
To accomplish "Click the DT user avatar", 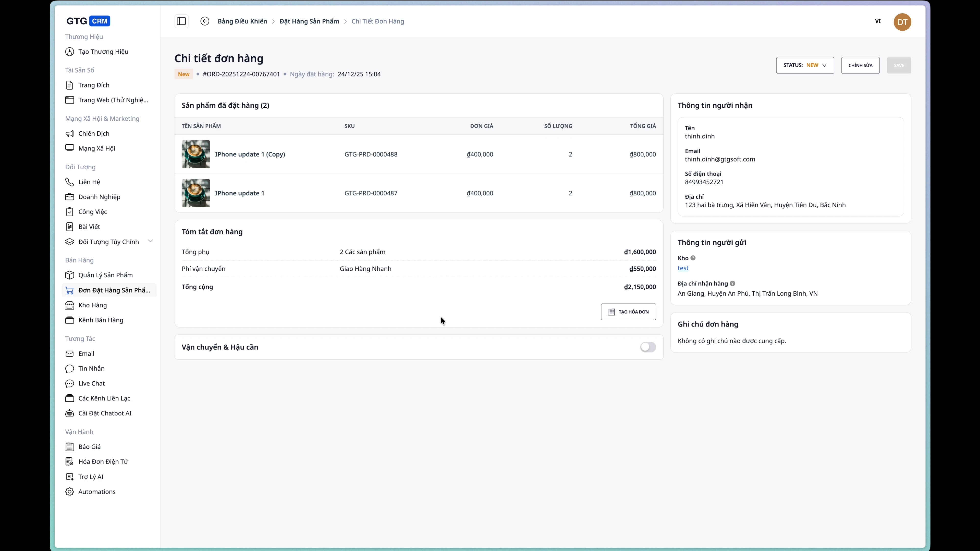I will (902, 22).
